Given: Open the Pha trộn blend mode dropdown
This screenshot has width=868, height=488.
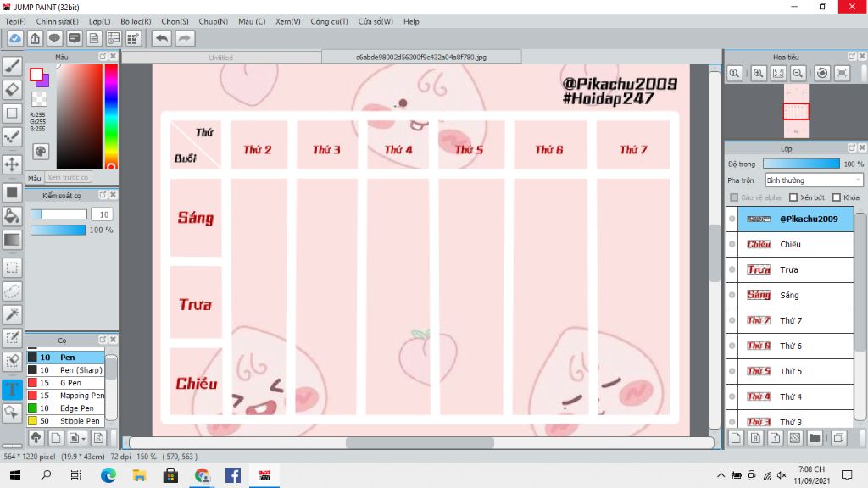Looking at the screenshot, I should coord(814,180).
